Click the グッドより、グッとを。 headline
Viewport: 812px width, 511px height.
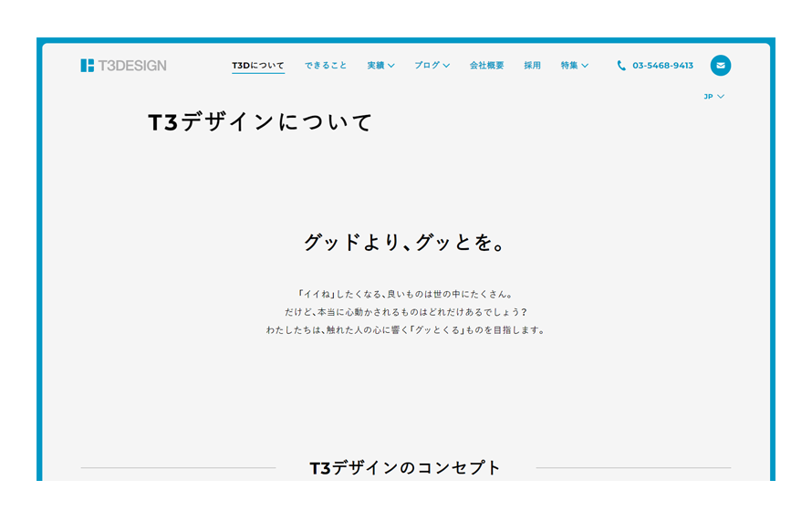[404, 243]
